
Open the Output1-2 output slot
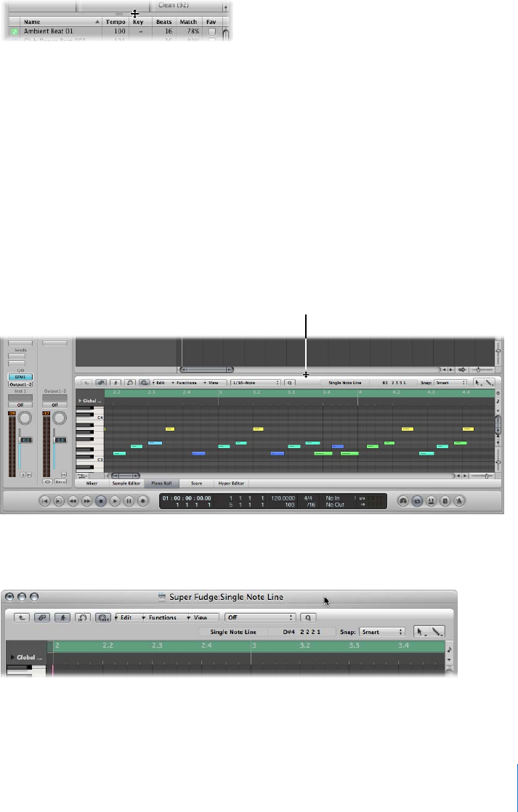tap(20, 384)
